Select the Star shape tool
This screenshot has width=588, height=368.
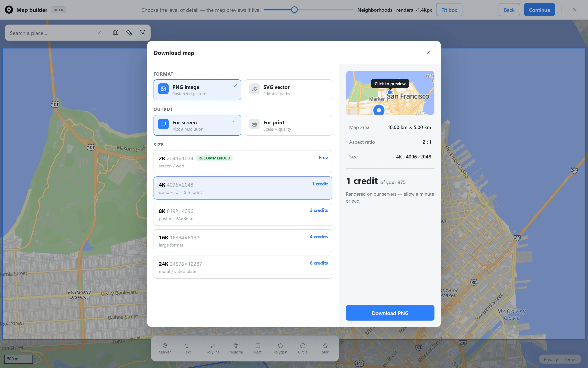point(325,348)
